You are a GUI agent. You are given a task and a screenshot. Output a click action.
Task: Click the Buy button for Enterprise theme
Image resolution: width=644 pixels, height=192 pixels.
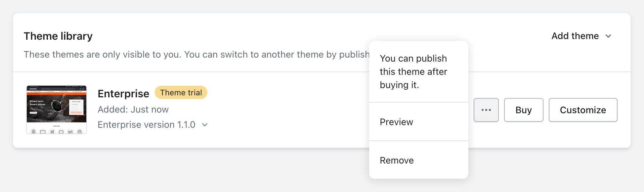pyautogui.click(x=523, y=110)
